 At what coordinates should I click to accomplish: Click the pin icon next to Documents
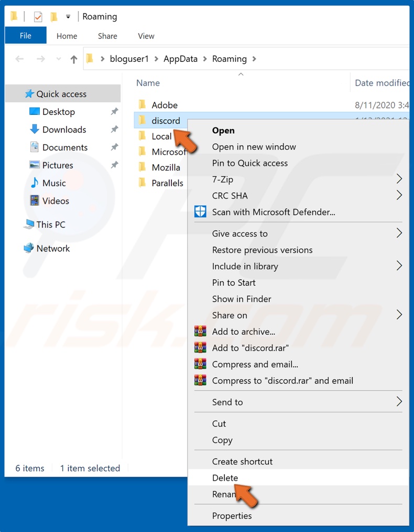[x=115, y=147]
